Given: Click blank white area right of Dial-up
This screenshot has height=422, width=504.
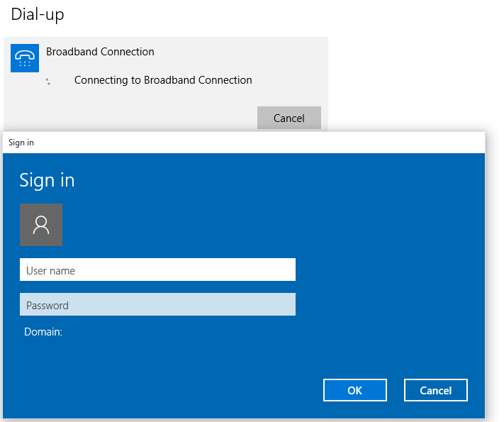Looking at the screenshot, I should (x=284, y=14).
